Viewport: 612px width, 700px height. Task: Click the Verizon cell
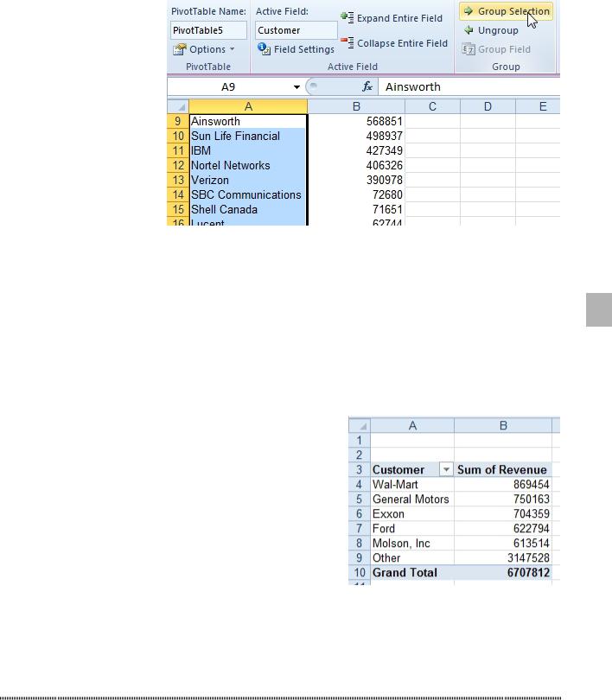tap(248, 180)
